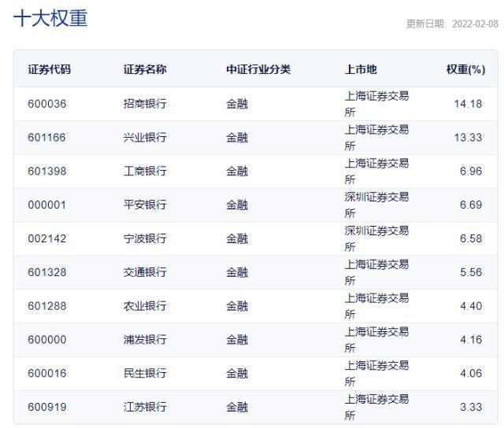
Task: Click the weight value 3.33
Action: 471,407
